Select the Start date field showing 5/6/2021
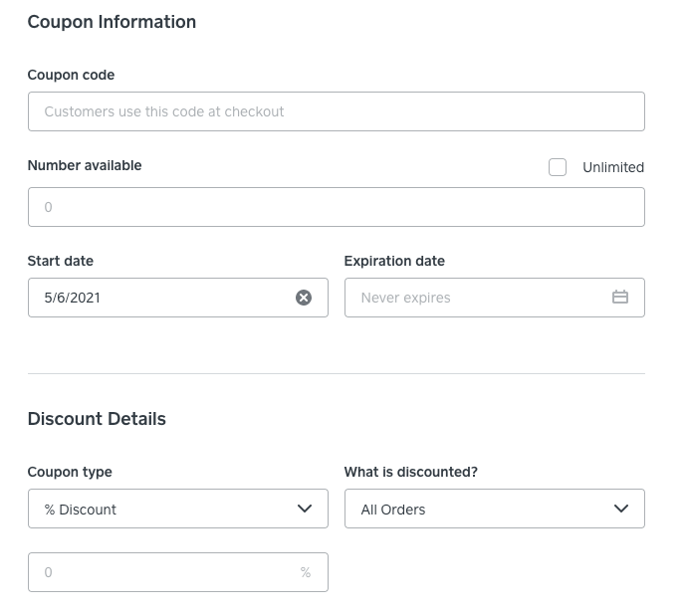 (x=159, y=298)
